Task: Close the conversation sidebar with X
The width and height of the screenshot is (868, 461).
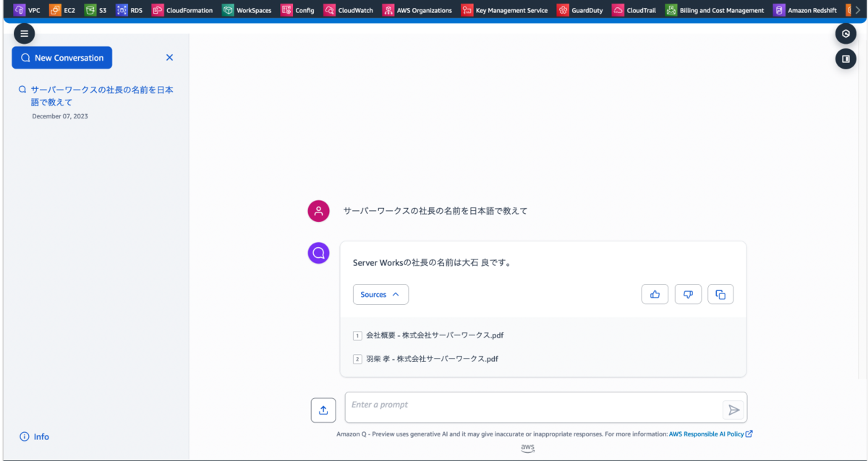Action: [169, 57]
